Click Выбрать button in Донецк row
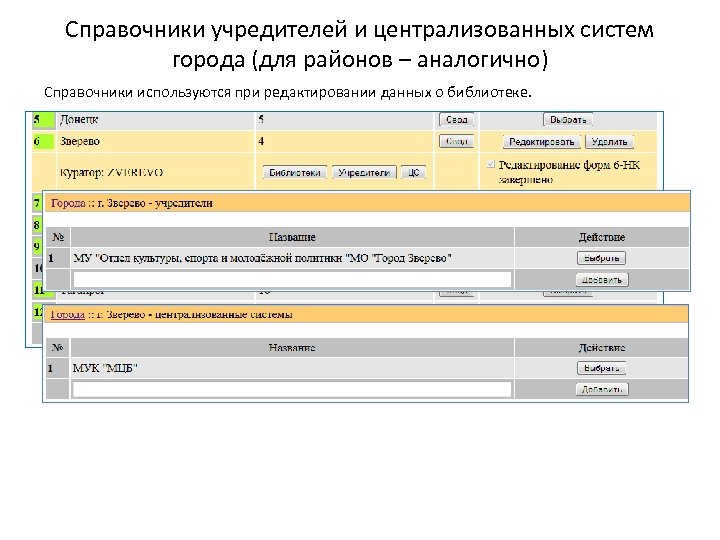This screenshot has width=720, height=540. pyautogui.click(x=568, y=120)
